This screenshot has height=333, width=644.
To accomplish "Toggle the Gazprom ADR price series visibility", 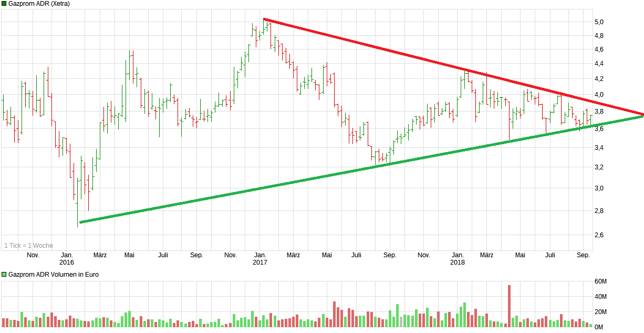I will tap(5, 4).
